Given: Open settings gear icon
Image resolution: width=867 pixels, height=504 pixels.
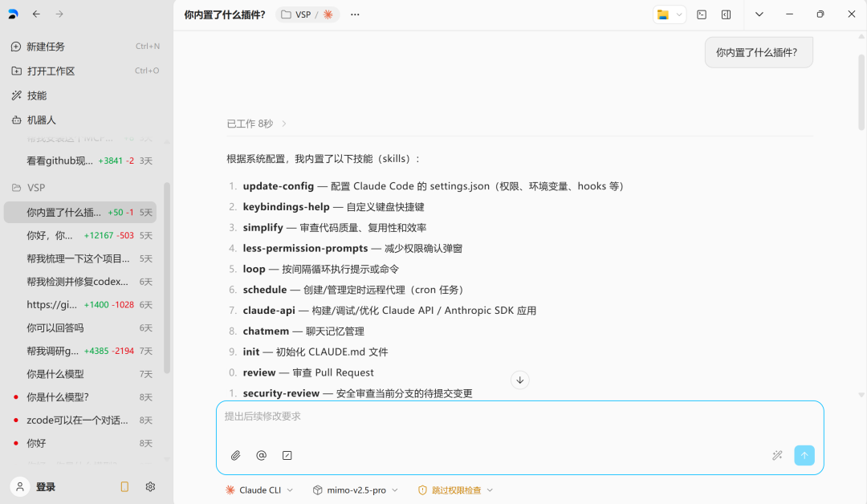Looking at the screenshot, I should (150, 487).
